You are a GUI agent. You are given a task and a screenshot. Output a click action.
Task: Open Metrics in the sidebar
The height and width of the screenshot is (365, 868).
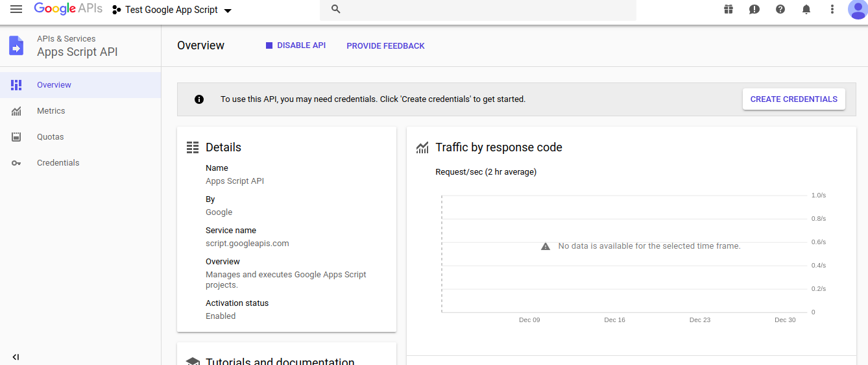[80, 111]
